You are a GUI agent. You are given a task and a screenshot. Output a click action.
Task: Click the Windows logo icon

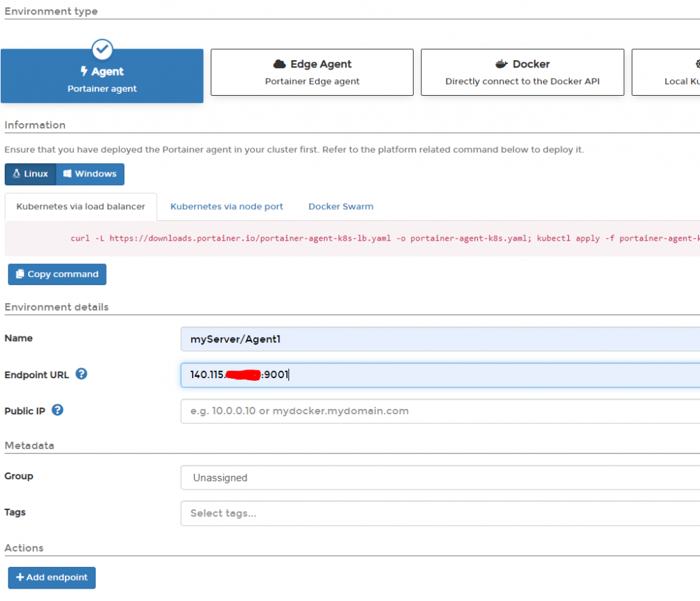coord(68,174)
